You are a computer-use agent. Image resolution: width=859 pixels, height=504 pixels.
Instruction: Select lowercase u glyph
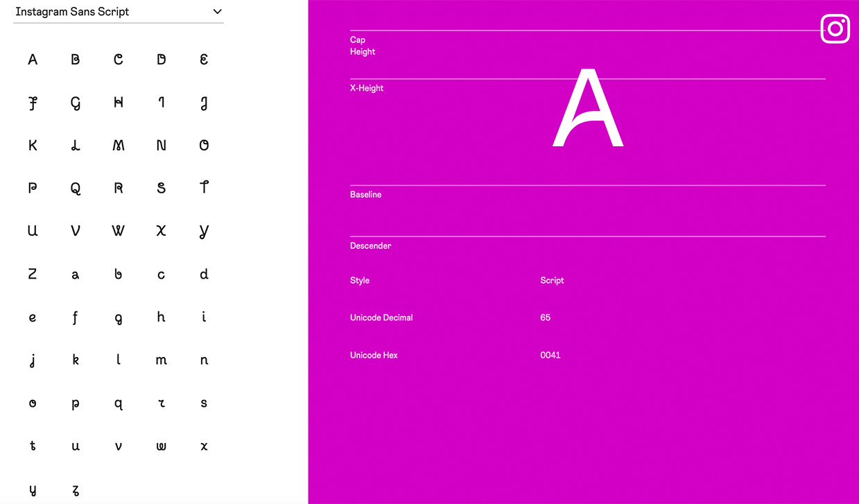click(76, 447)
